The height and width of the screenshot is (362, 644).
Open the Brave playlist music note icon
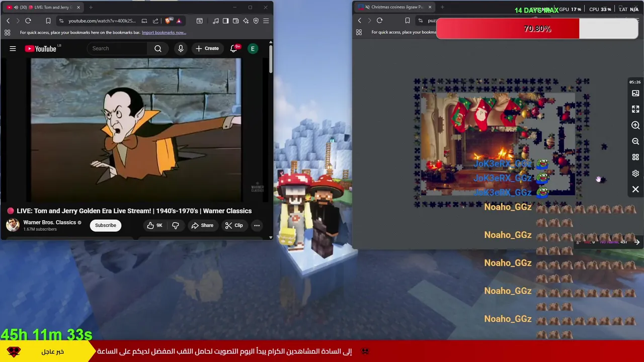click(x=216, y=21)
